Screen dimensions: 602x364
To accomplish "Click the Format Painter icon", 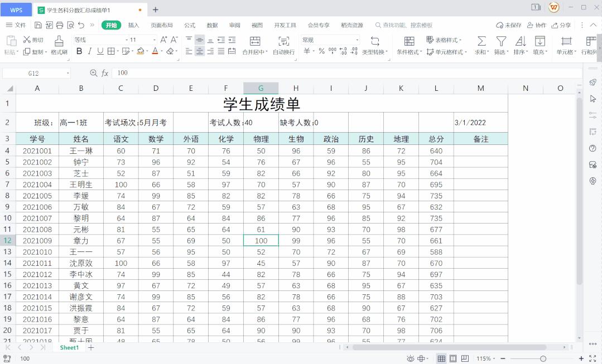I will click(58, 46).
